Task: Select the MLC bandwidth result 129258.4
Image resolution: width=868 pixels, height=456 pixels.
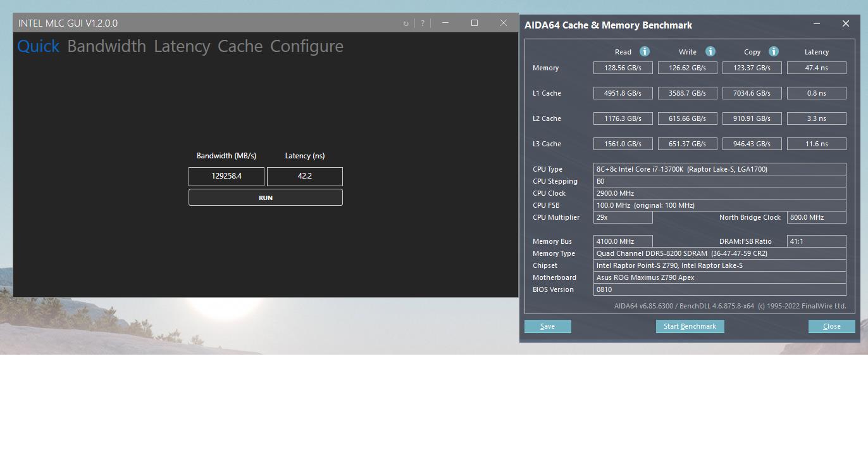Action: (226, 176)
